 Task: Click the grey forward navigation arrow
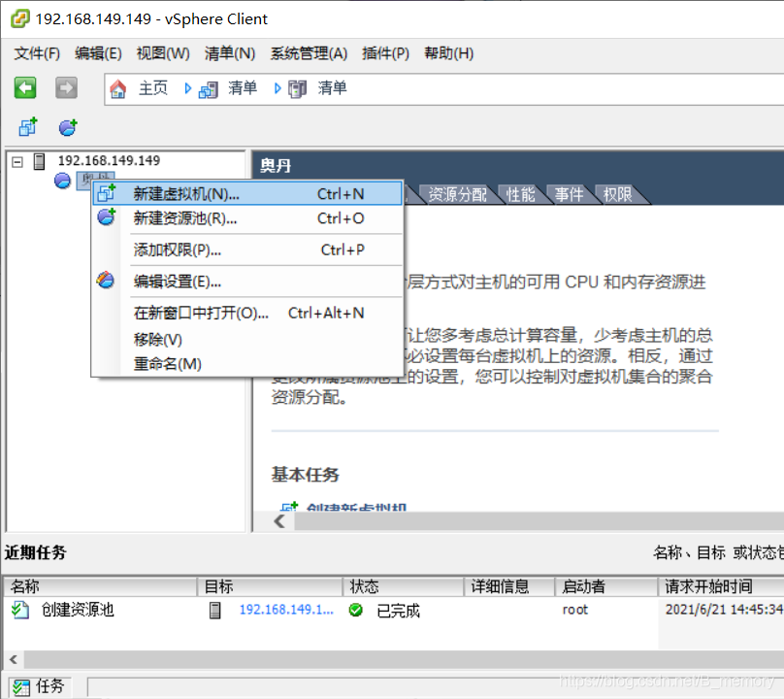point(66,88)
